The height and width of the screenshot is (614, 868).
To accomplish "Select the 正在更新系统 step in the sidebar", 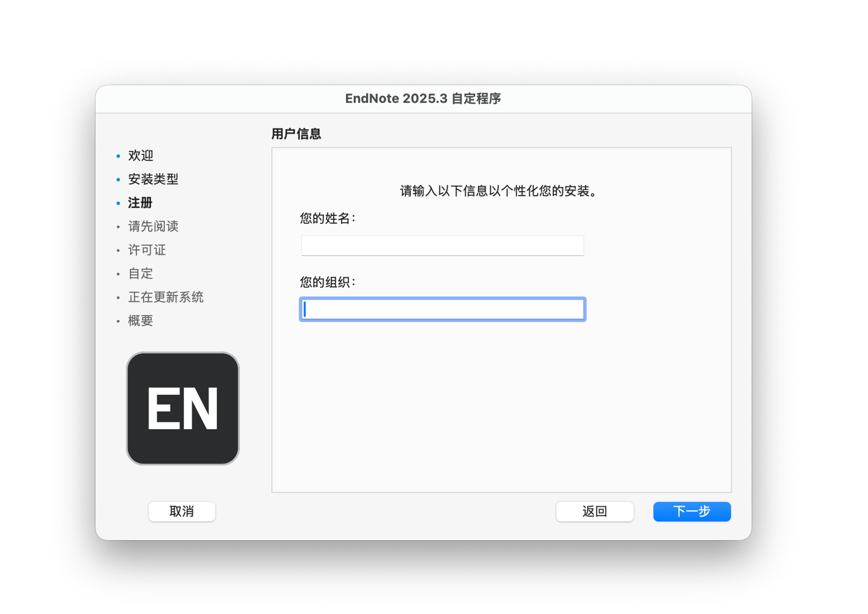I will pos(165,298).
